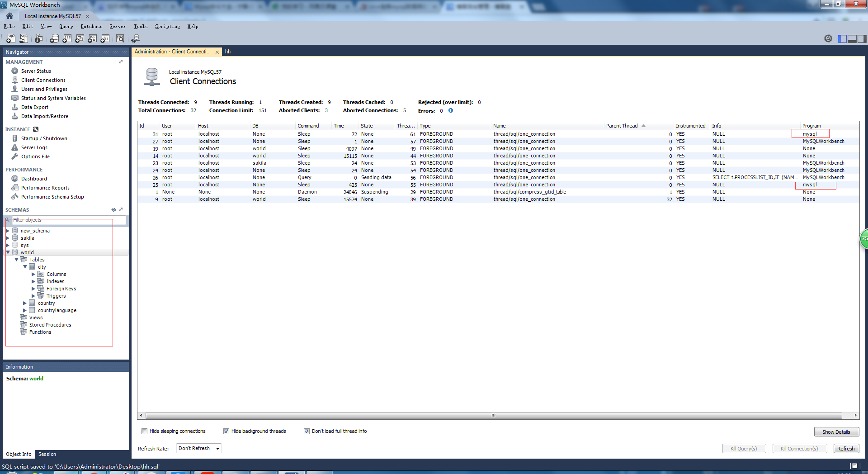This screenshot has width=868, height=474.
Task: Expand the sys schema node
Action: tap(8, 245)
